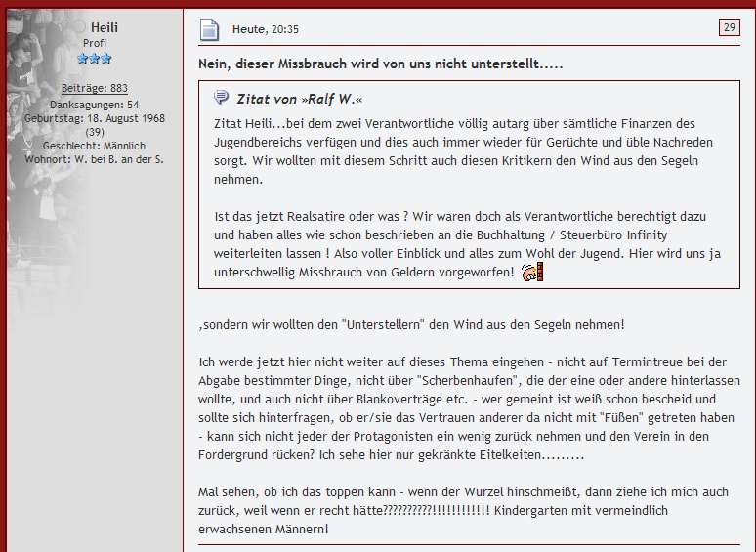This screenshot has height=552, width=756.
Task: Click the angry smiley emoticon in the quote
Action: click(531, 272)
